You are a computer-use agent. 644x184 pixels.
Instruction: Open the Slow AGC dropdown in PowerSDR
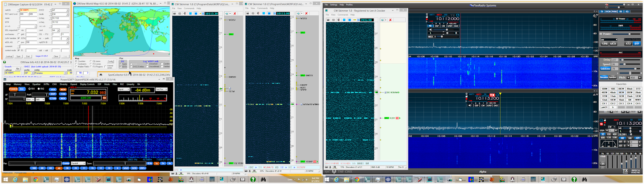coord(30,100)
